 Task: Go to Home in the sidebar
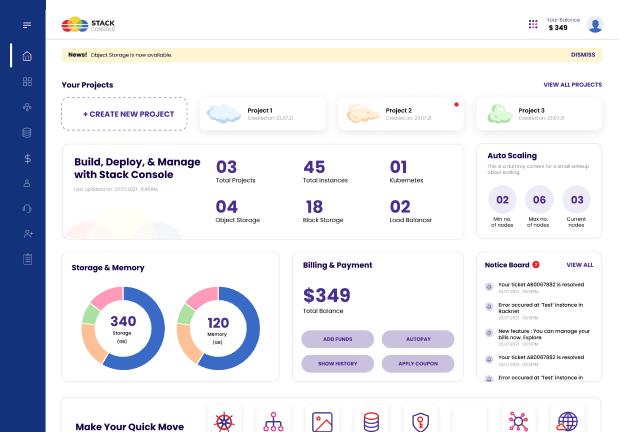click(x=27, y=56)
